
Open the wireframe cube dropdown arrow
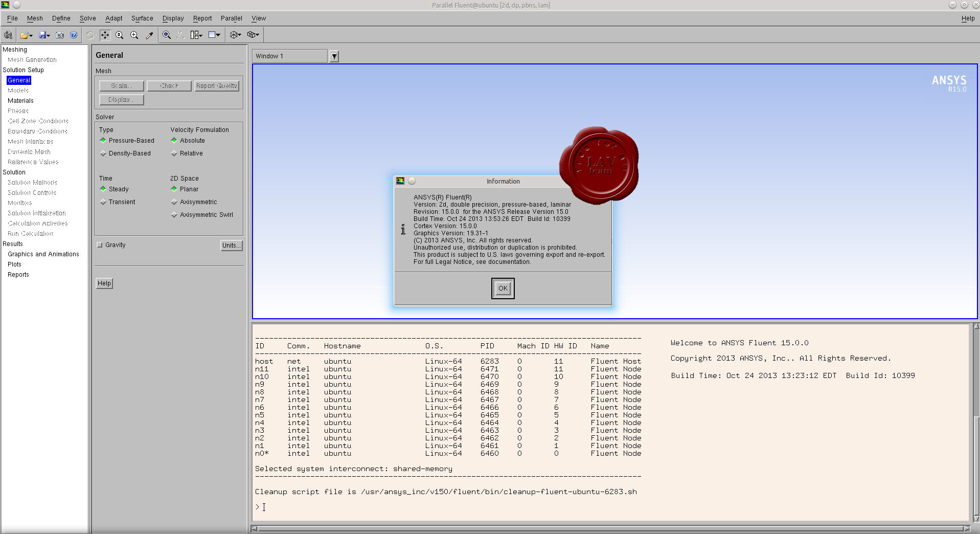(x=240, y=35)
